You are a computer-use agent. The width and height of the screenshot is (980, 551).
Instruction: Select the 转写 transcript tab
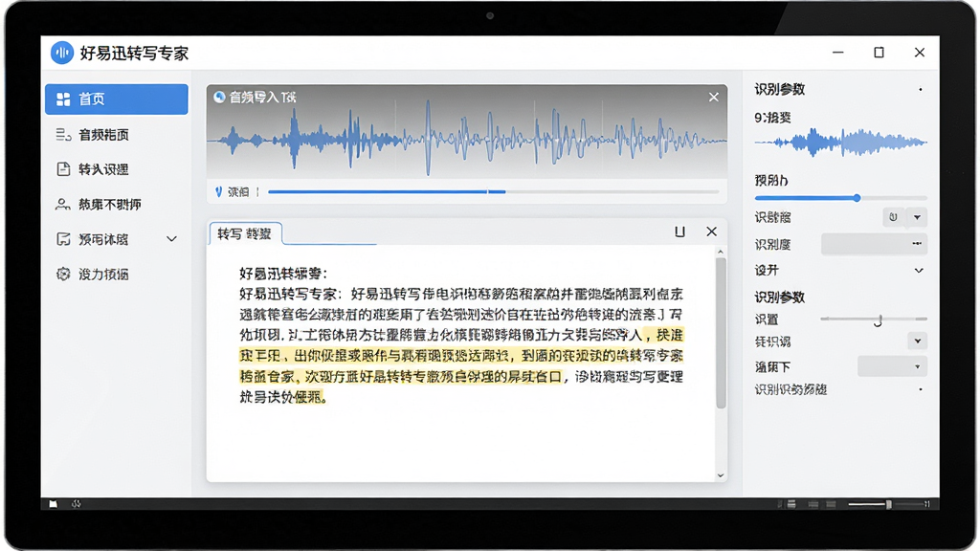(x=245, y=233)
